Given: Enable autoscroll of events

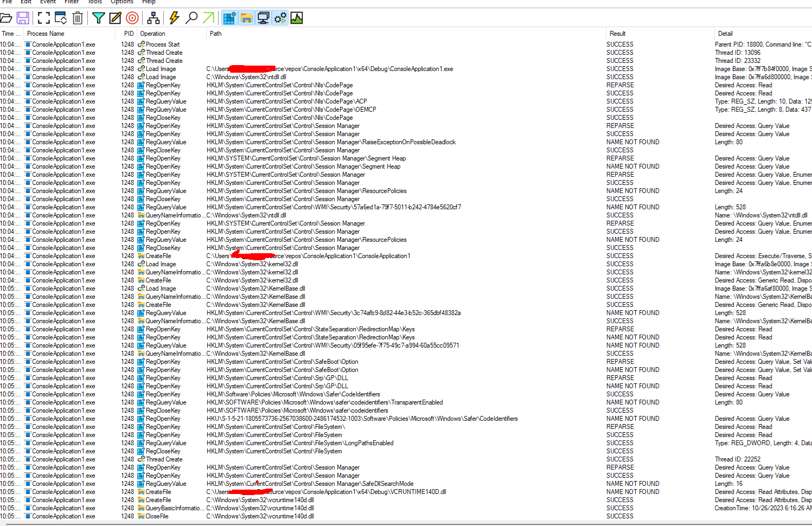Looking at the screenshot, I should (x=61, y=18).
